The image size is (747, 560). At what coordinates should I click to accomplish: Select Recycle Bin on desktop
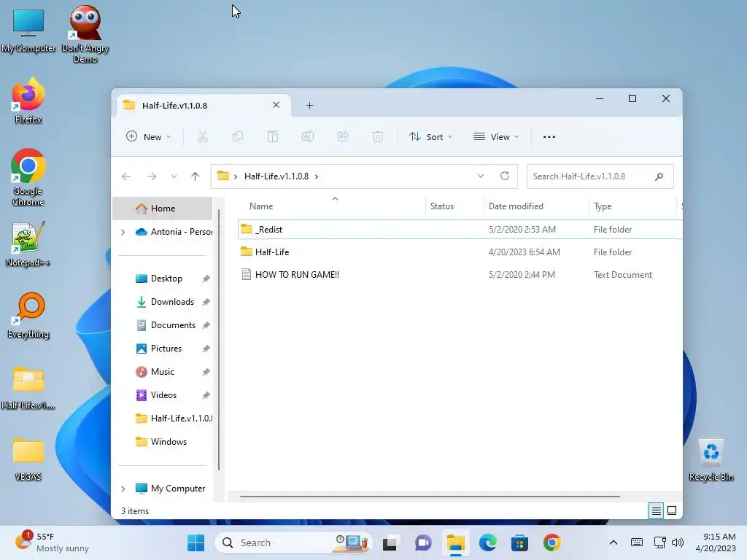711,459
